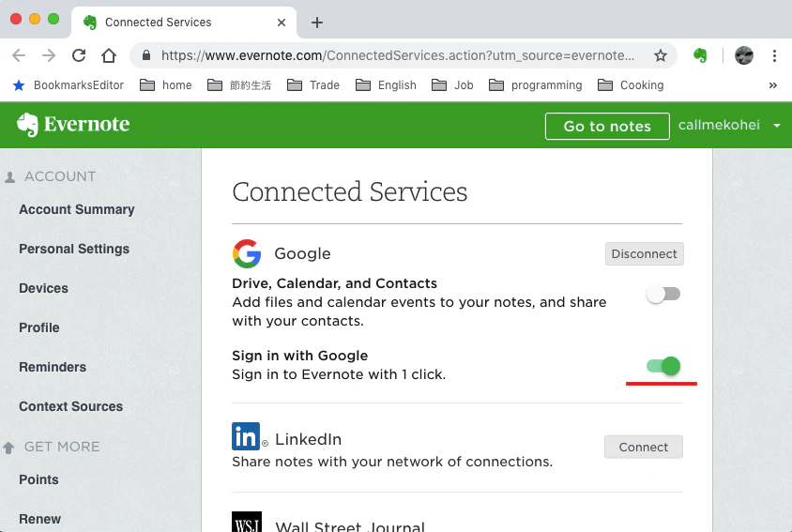792x532 pixels.
Task: Click the Sign in with Google label
Action: pyautogui.click(x=299, y=356)
